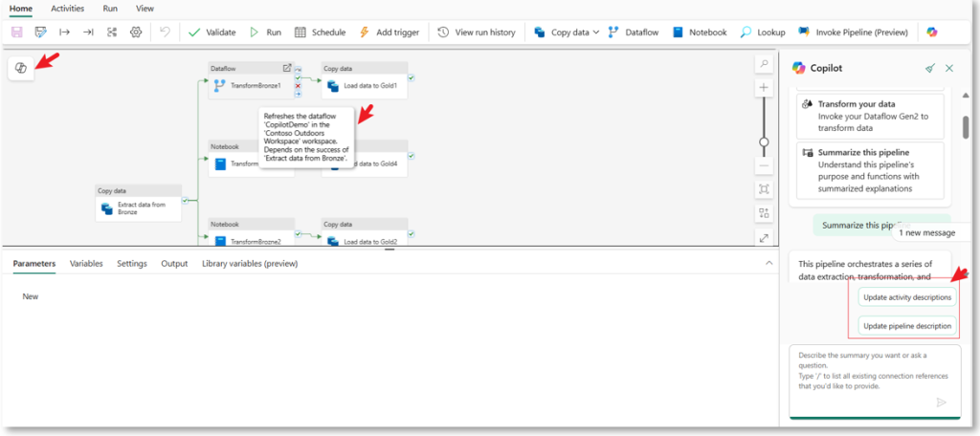The height and width of the screenshot is (436, 980).
Task: Switch to the Variables tab
Action: (86, 264)
